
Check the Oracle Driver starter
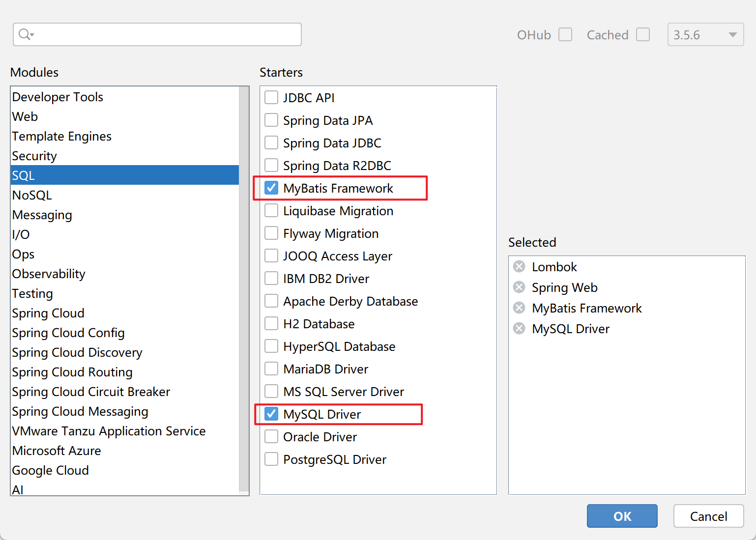coord(271,436)
